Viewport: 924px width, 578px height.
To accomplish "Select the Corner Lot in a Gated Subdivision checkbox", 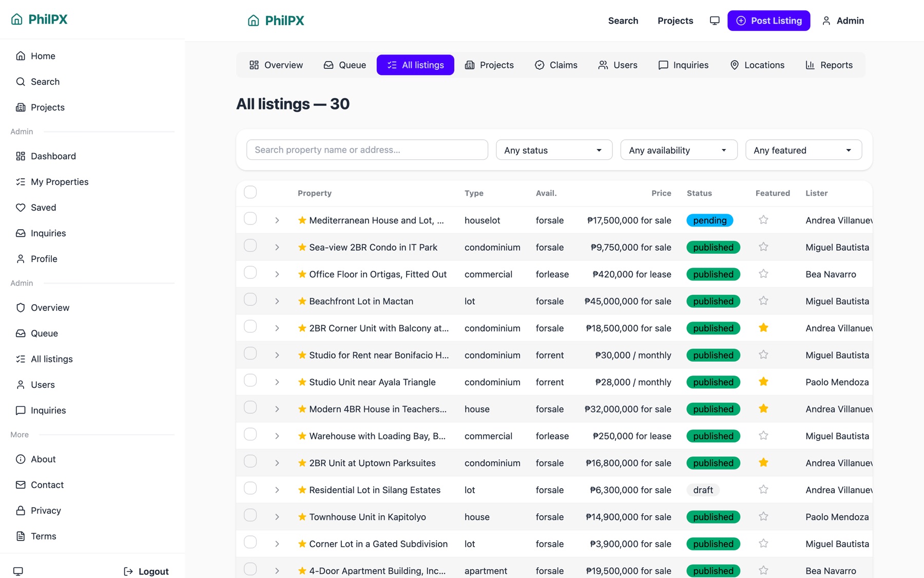I will point(250,543).
